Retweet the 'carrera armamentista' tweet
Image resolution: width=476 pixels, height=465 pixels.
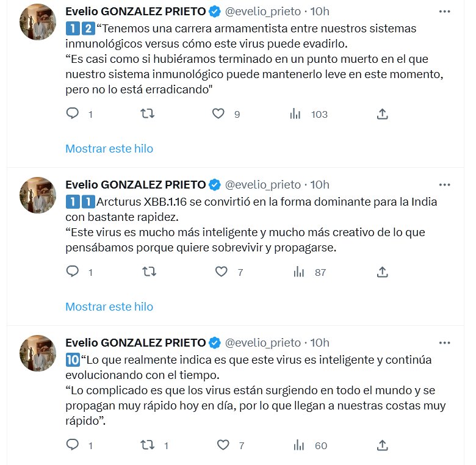148,114
